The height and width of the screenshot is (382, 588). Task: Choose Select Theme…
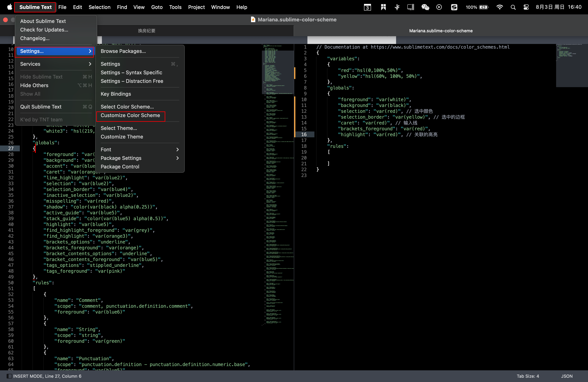pos(140,128)
